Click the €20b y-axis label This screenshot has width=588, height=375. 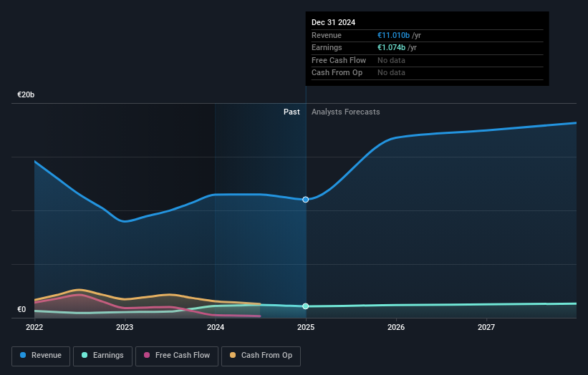click(26, 94)
